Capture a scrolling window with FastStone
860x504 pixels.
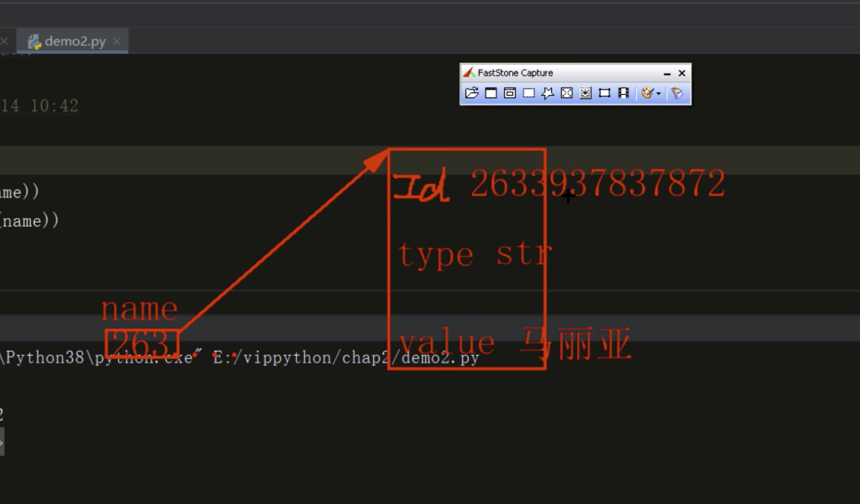pyautogui.click(x=586, y=93)
